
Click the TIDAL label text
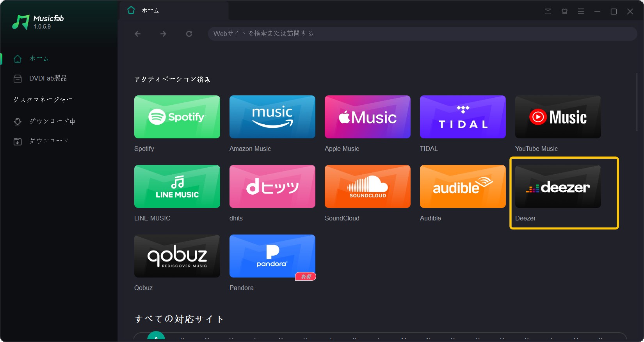coord(429,149)
